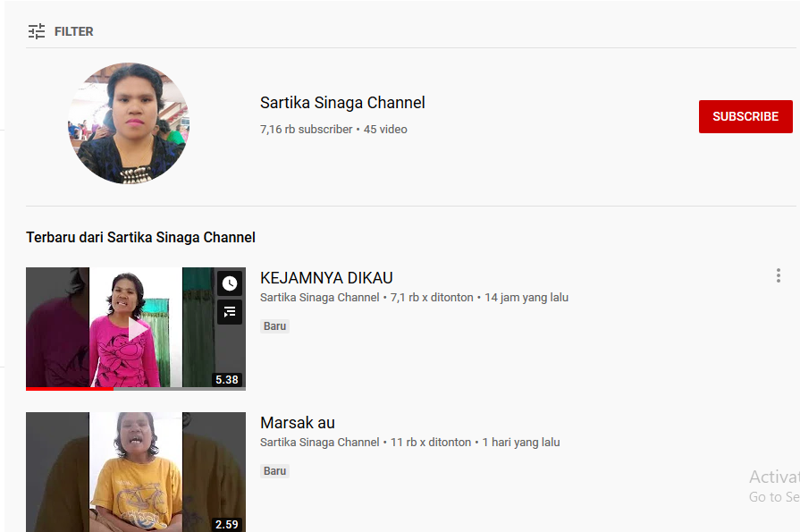Click the FILTER menu label
The width and height of the screenshot is (800, 532).
73,31
